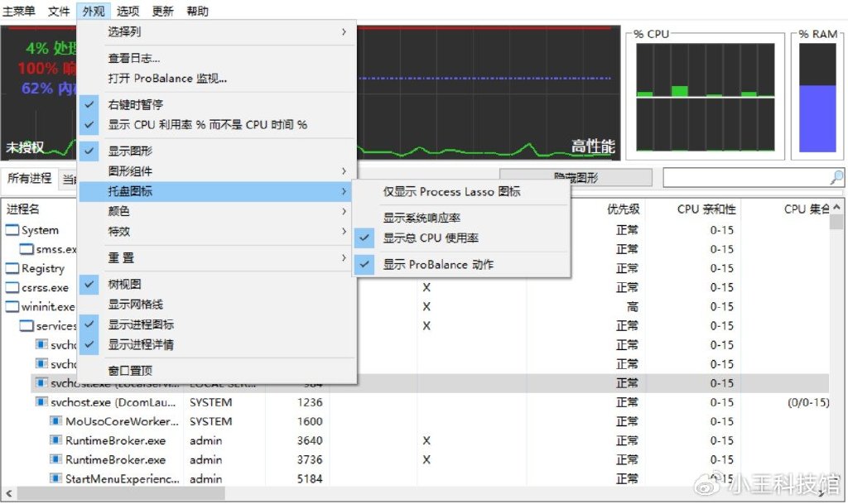
Task: Select StartMenuExperienc... process row
Action: click(x=415, y=478)
